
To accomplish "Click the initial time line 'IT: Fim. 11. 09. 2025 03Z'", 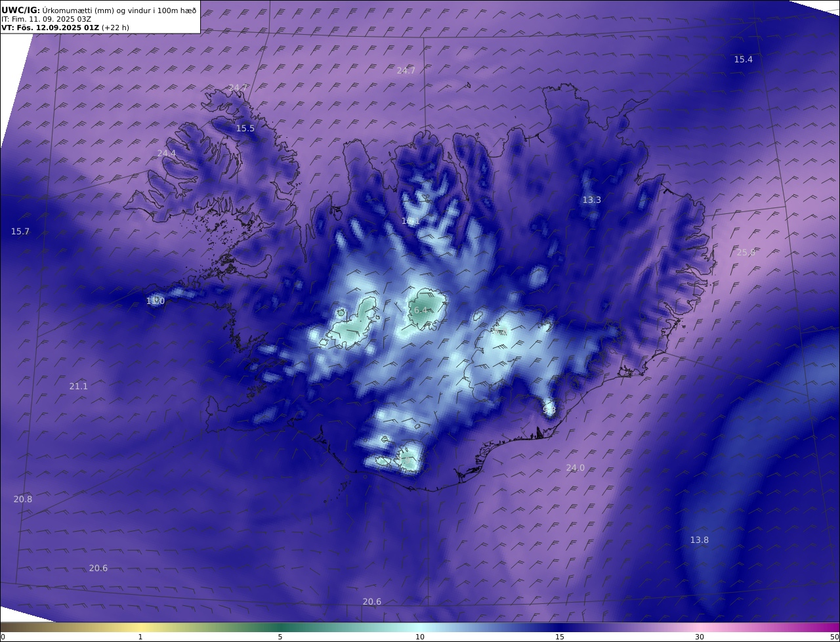I will click(x=47, y=19).
